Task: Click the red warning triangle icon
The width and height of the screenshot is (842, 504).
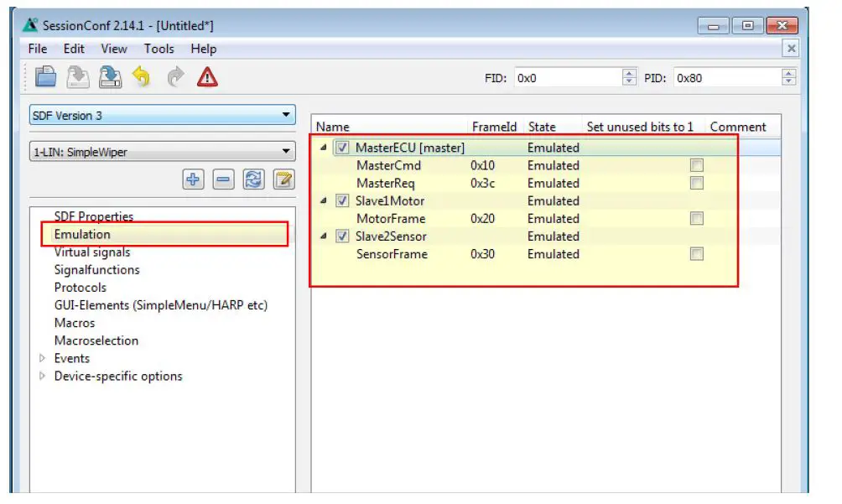Action: pos(207,77)
